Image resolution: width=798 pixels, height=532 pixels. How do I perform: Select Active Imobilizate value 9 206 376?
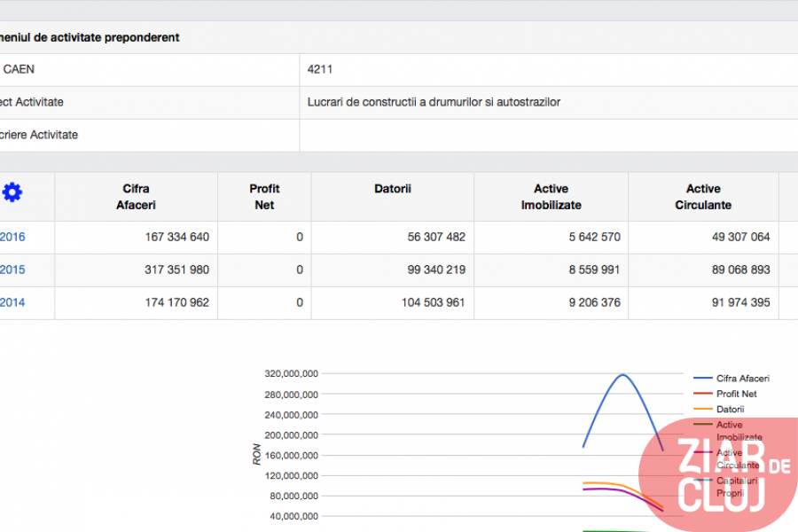pos(594,302)
